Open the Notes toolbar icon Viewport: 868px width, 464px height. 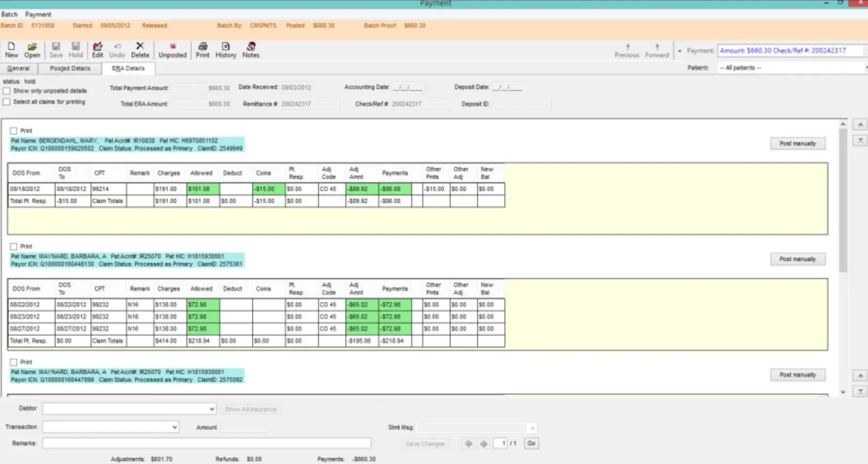(x=251, y=50)
